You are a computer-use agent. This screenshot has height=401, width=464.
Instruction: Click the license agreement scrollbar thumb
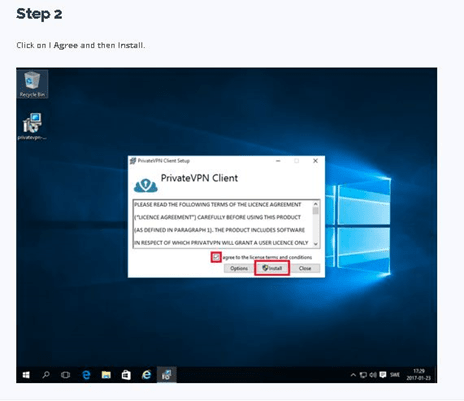[316, 211]
